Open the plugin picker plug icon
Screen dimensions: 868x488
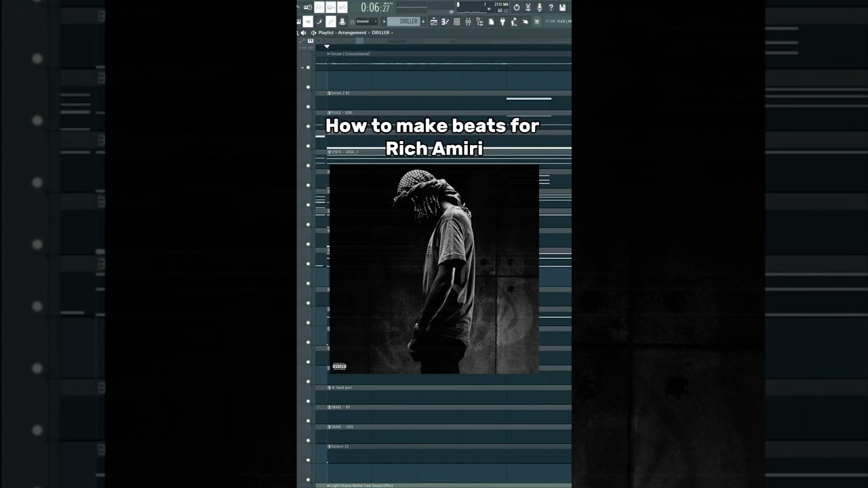click(x=502, y=22)
